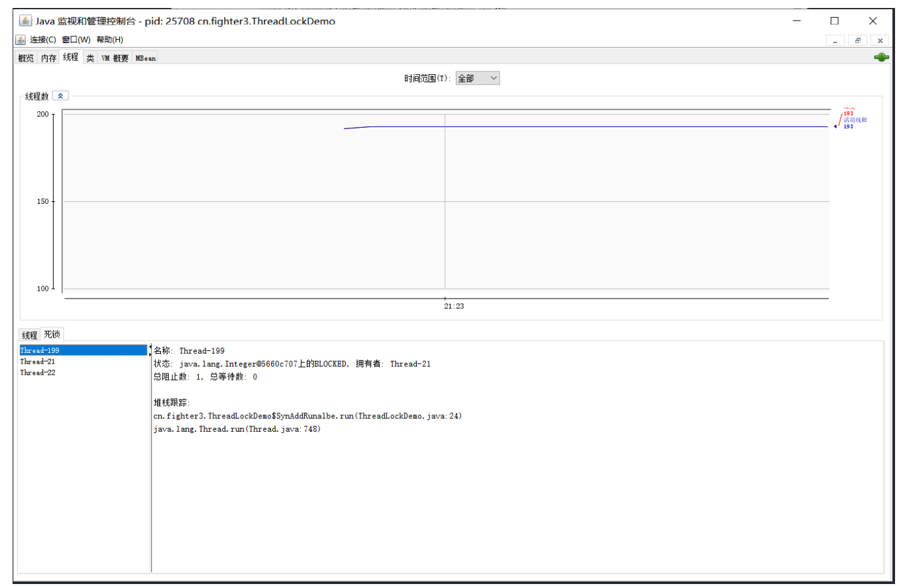Close the inner connection frame

click(880, 40)
